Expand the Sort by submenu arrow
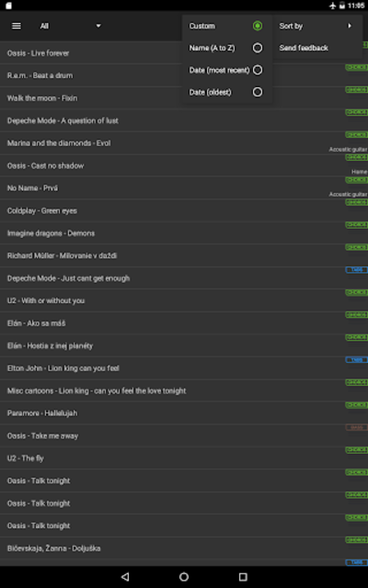Viewport: 368px width, 588px height. pyautogui.click(x=350, y=26)
